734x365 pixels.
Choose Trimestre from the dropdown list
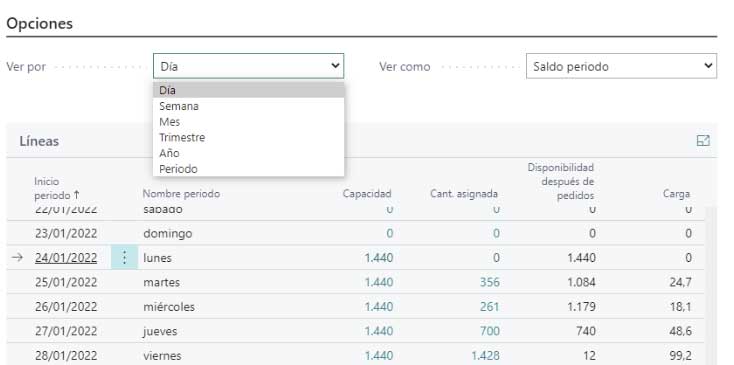pos(249,138)
